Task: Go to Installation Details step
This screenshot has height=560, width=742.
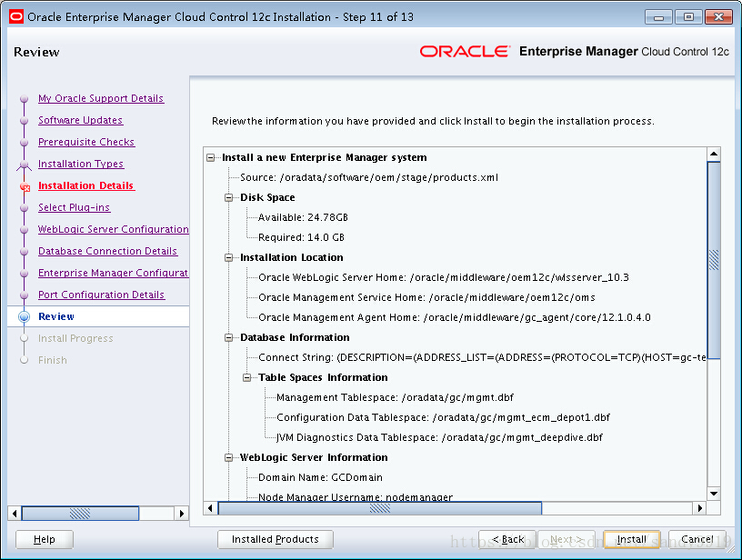Action: (86, 185)
